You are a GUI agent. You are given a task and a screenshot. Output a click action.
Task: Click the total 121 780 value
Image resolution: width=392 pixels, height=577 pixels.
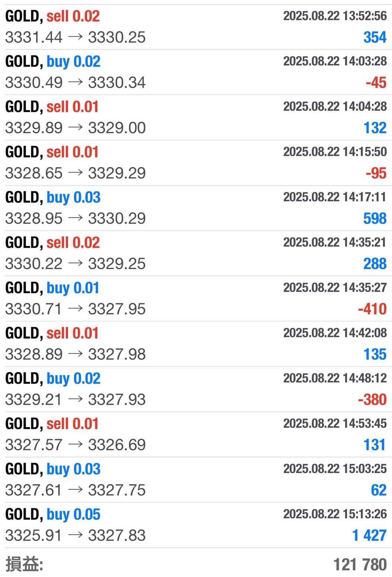[x=360, y=564]
